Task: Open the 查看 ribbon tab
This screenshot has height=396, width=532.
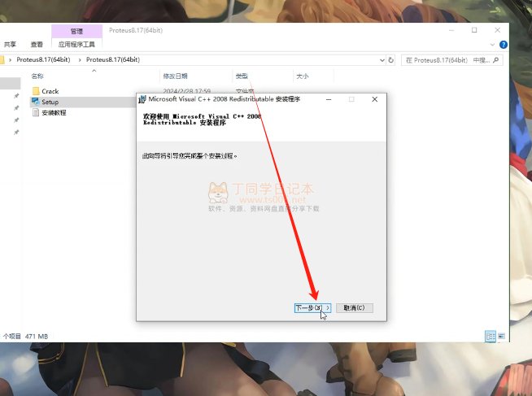Action: (x=37, y=45)
